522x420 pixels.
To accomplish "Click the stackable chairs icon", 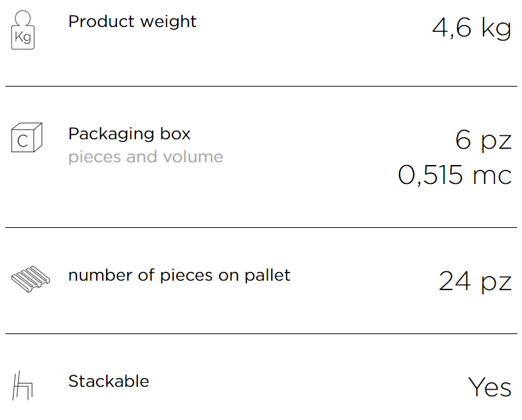I will coord(22,386).
